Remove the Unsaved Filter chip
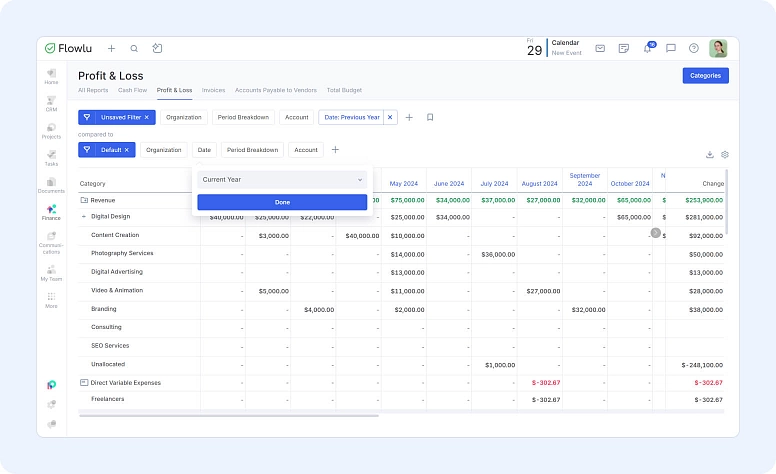 146,117
